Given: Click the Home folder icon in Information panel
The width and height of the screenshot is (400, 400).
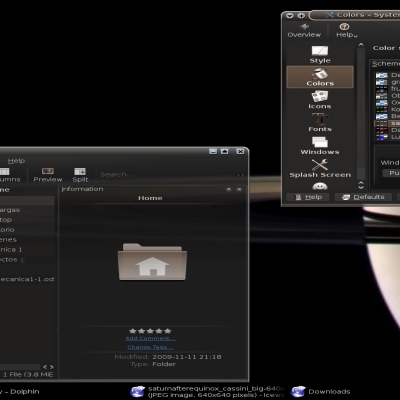Looking at the screenshot, I should click(x=152, y=262).
